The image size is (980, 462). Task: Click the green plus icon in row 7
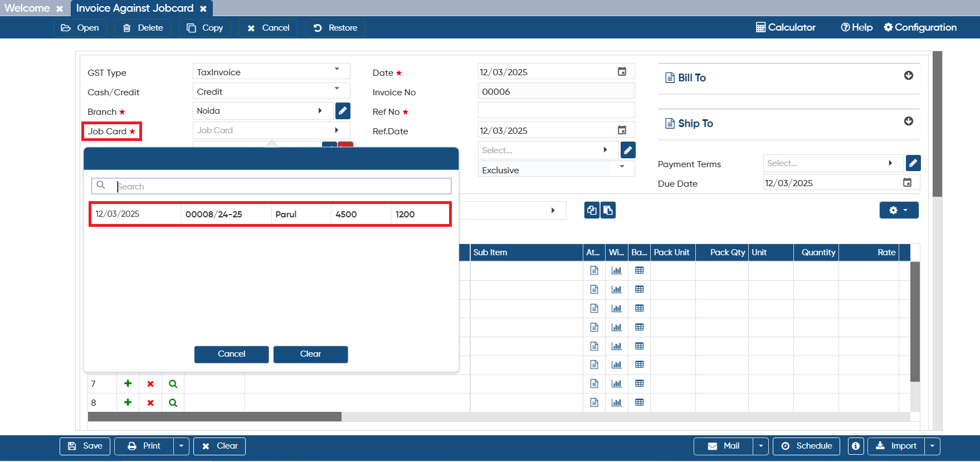coord(128,383)
